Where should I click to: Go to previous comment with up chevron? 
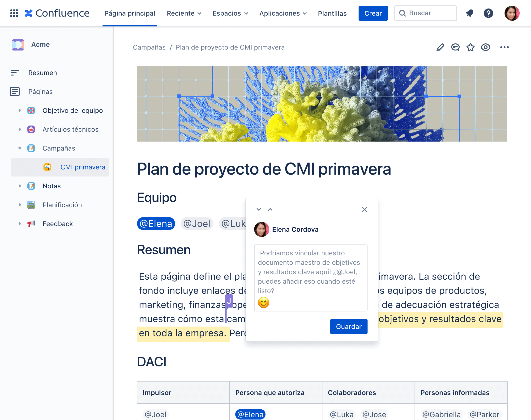[x=270, y=209]
